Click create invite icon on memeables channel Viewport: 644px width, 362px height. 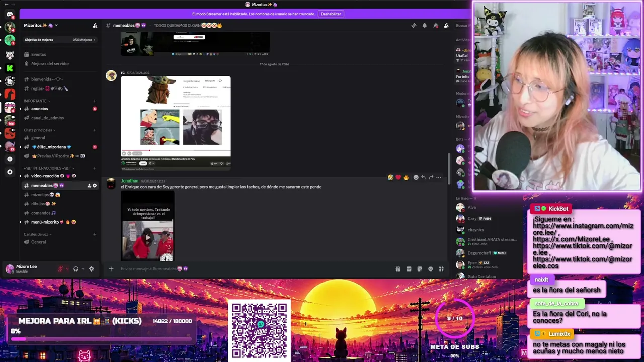89,186
